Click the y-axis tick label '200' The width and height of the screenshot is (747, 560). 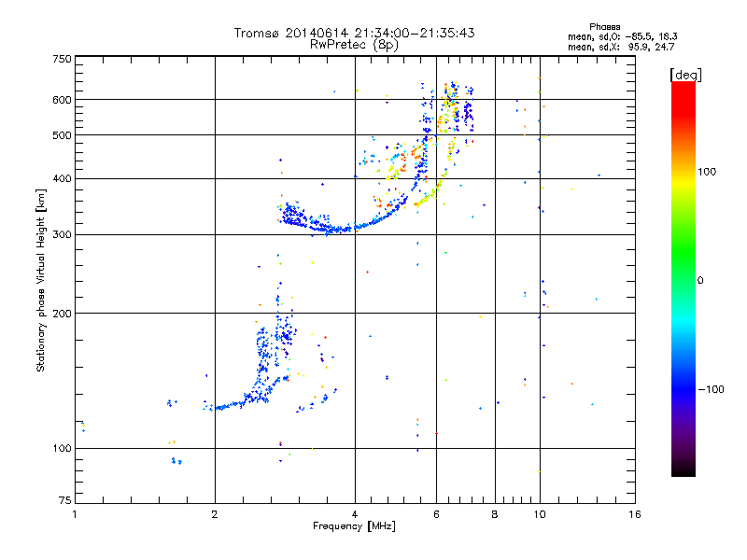[x=62, y=314]
